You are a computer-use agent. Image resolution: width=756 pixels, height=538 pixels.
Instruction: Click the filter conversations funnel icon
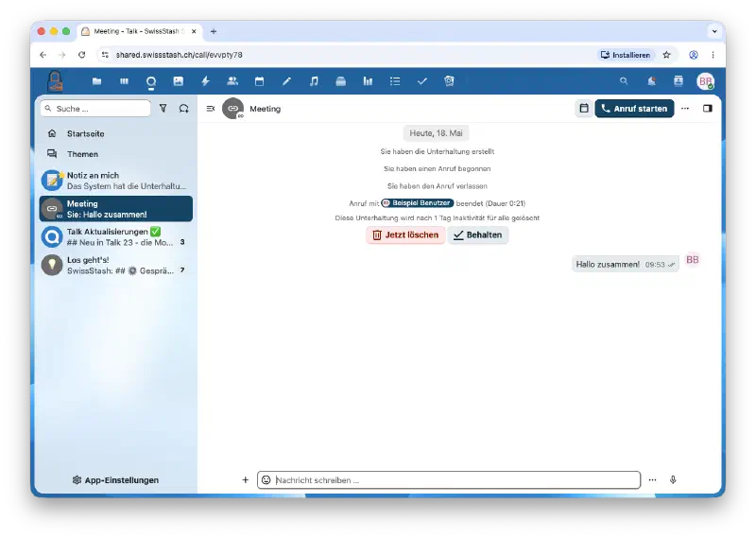pyautogui.click(x=163, y=109)
